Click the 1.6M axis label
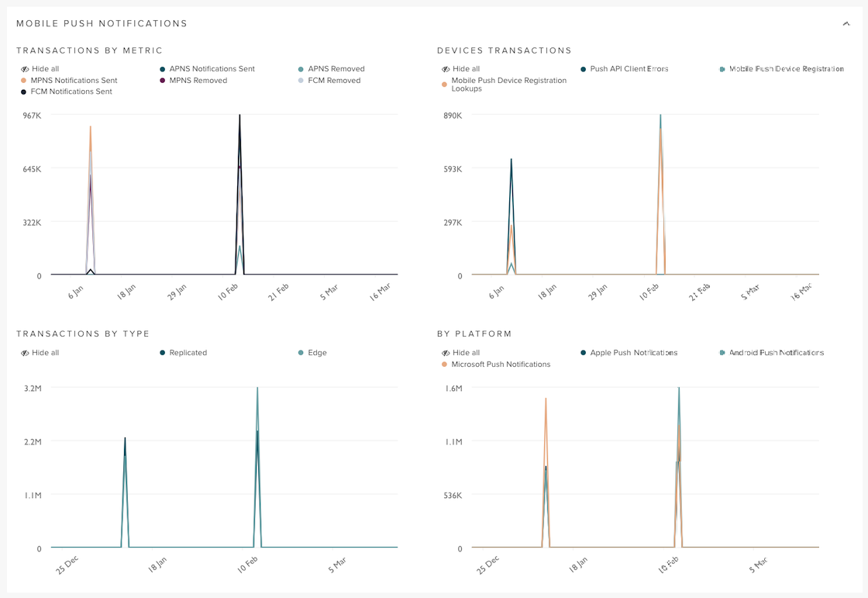This screenshot has width=868, height=598. (x=453, y=388)
